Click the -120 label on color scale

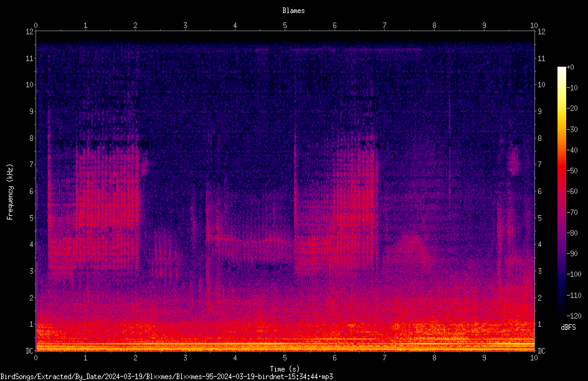click(574, 316)
